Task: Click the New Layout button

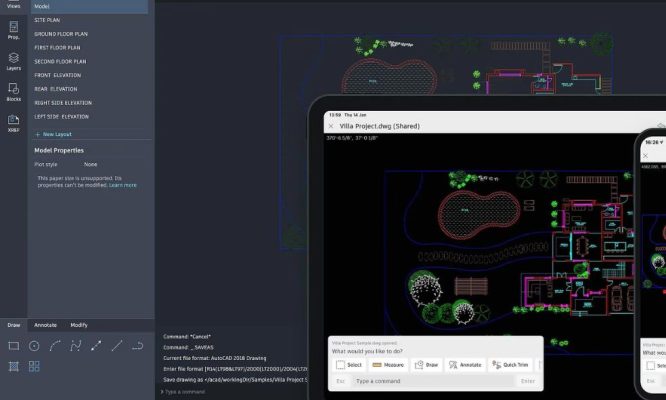Action: 55,134
